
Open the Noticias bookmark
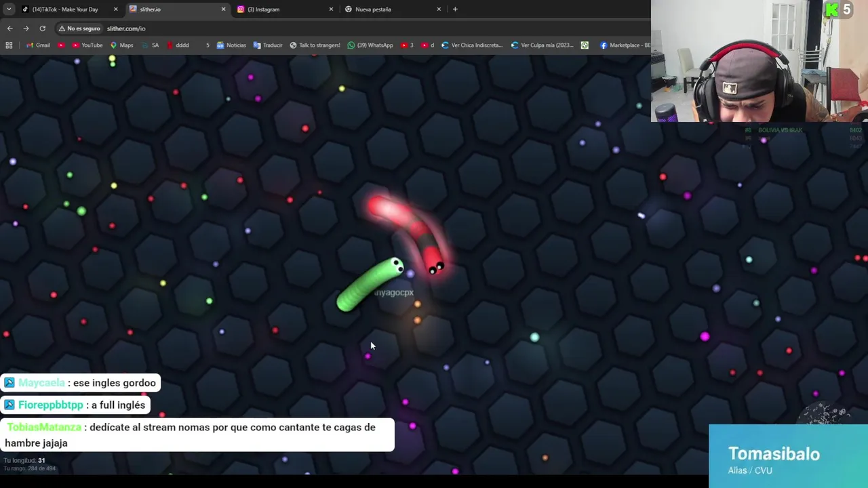pos(231,45)
